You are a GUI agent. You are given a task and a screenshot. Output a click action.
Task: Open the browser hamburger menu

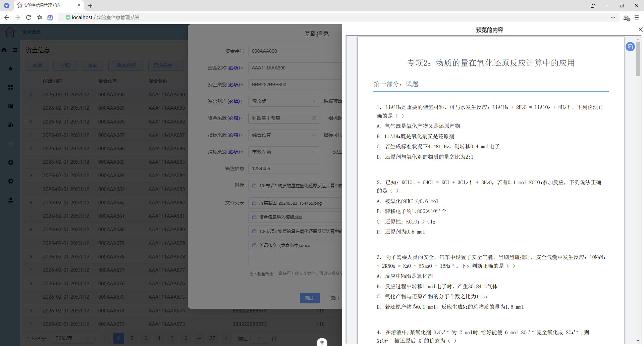pyautogui.click(x=637, y=17)
